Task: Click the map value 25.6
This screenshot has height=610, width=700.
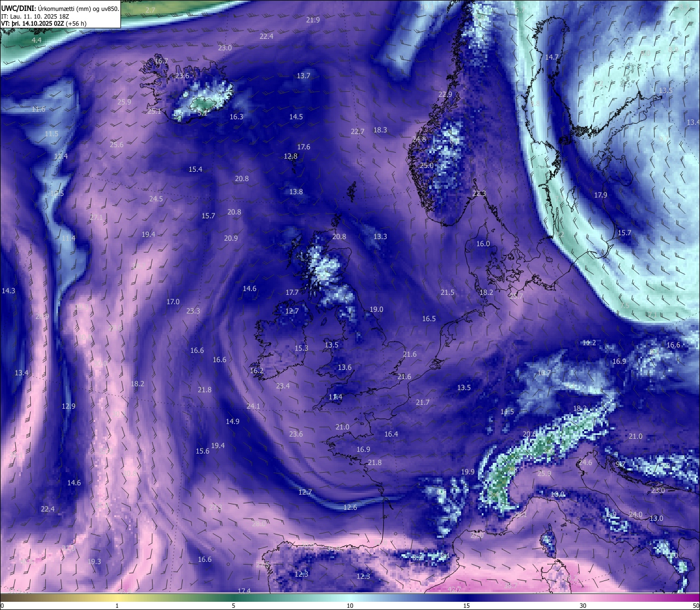Action: pos(116,145)
